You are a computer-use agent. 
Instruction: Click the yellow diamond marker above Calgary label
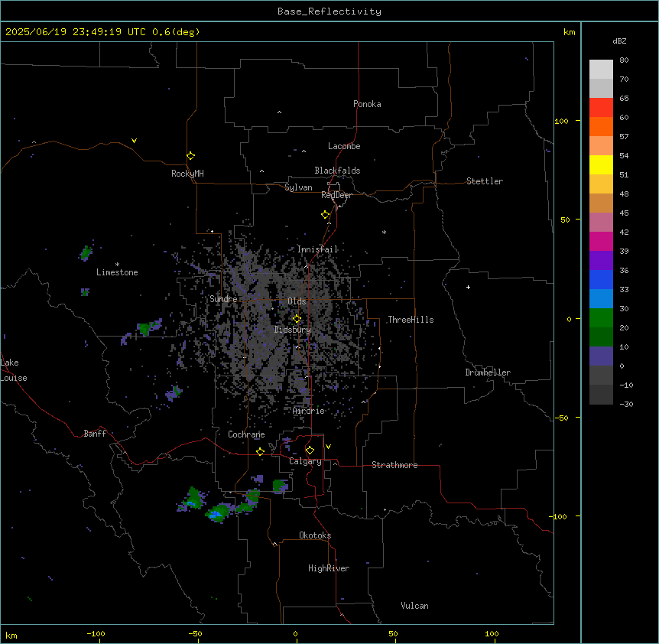click(x=310, y=450)
